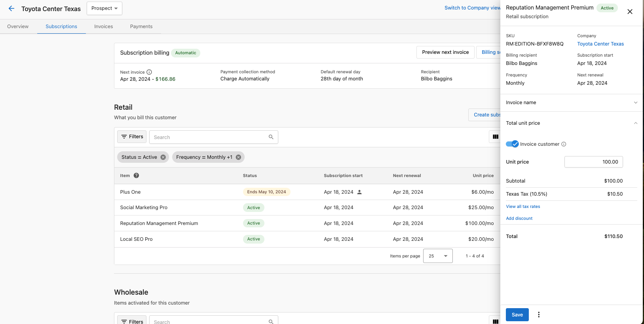Viewport: 644px width, 324px height.
Task: Open the Plus One subscription row
Action: click(x=307, y=192)
